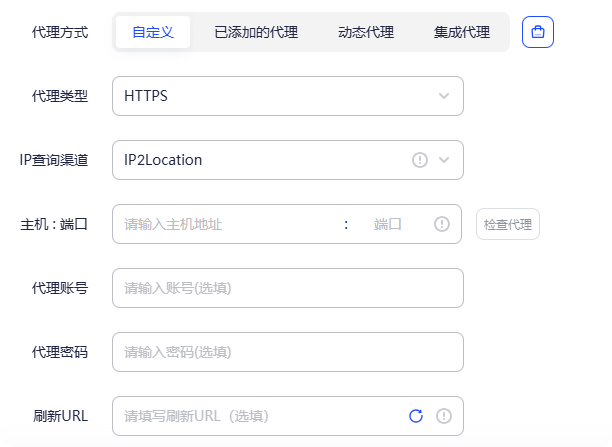Click the 代理类型 label text
The width and height of the screenshot is (612, 447).
(x=60, y=96)
